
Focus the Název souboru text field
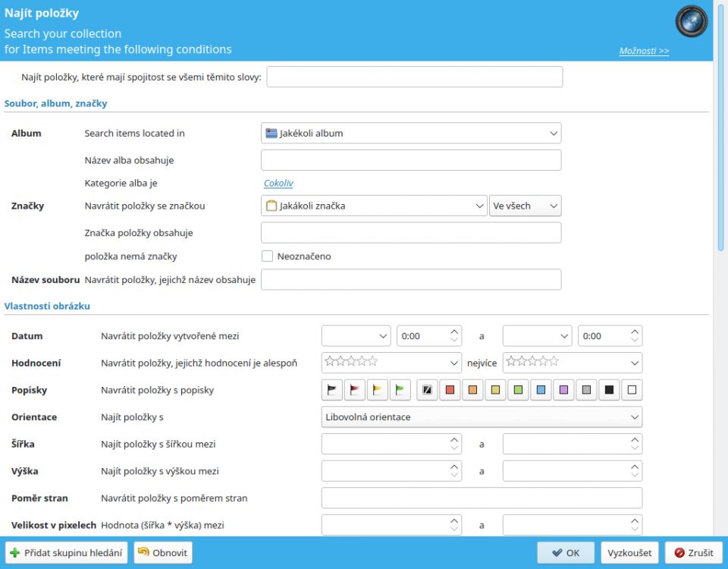click(411, 280)
